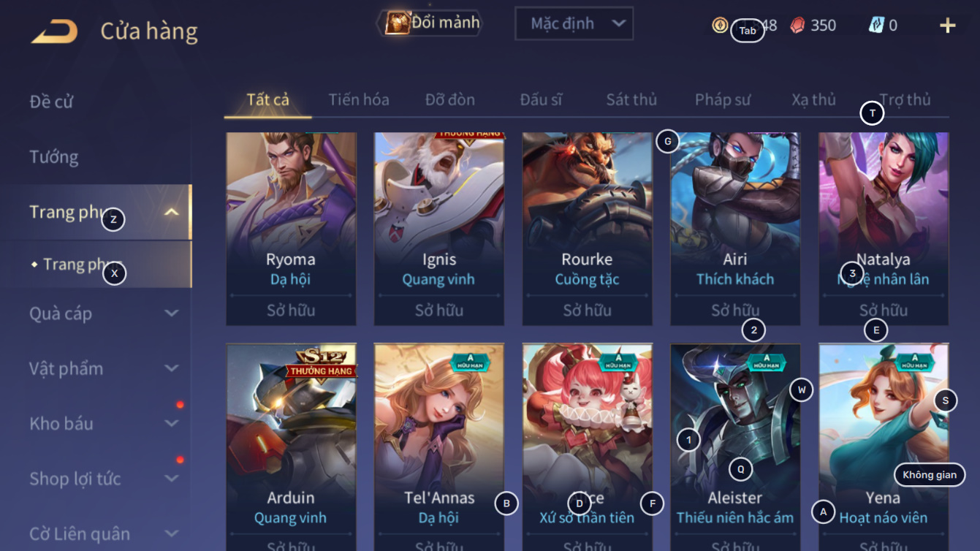Switch to the Sát thủ tab
980x551 pixels.
[x=631, y=100]
